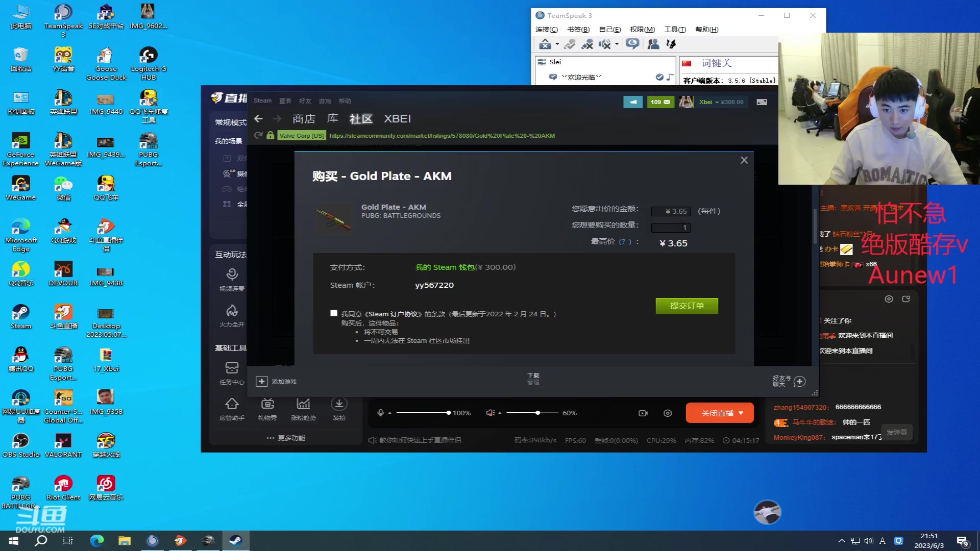Adjust the speaker volume slider at 60%

pos(537,413)
